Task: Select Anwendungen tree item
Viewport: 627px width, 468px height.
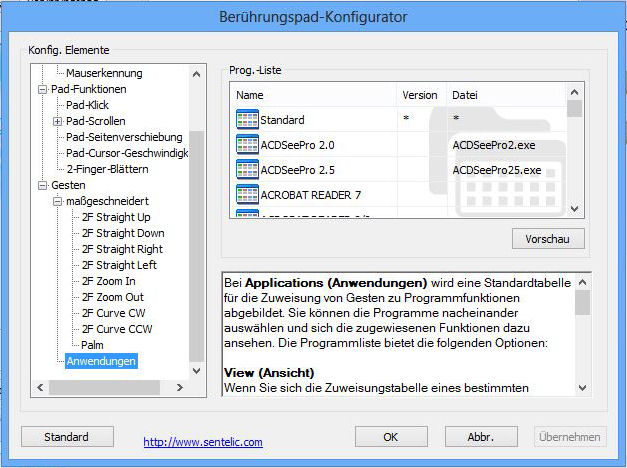Action: pos(101,361)
